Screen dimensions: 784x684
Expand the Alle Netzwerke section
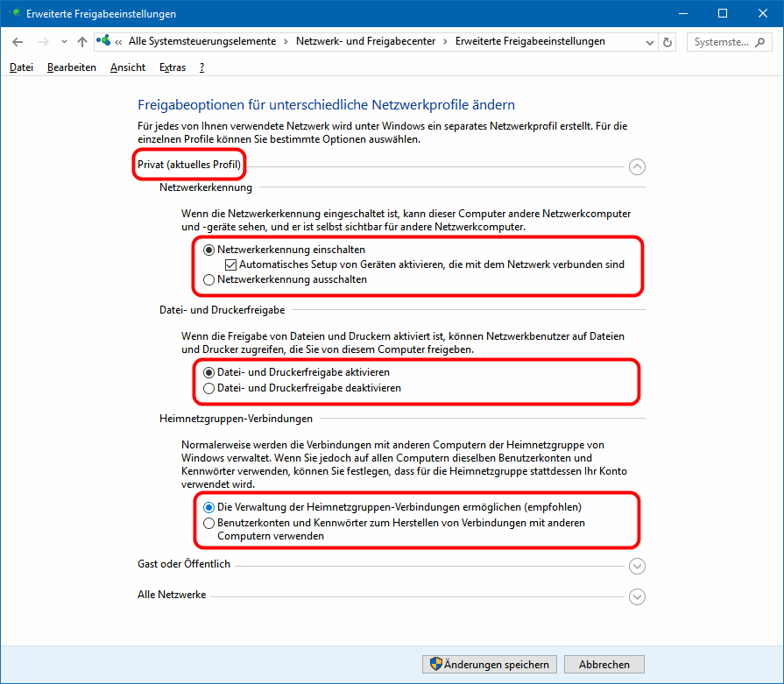click(637, 596)
